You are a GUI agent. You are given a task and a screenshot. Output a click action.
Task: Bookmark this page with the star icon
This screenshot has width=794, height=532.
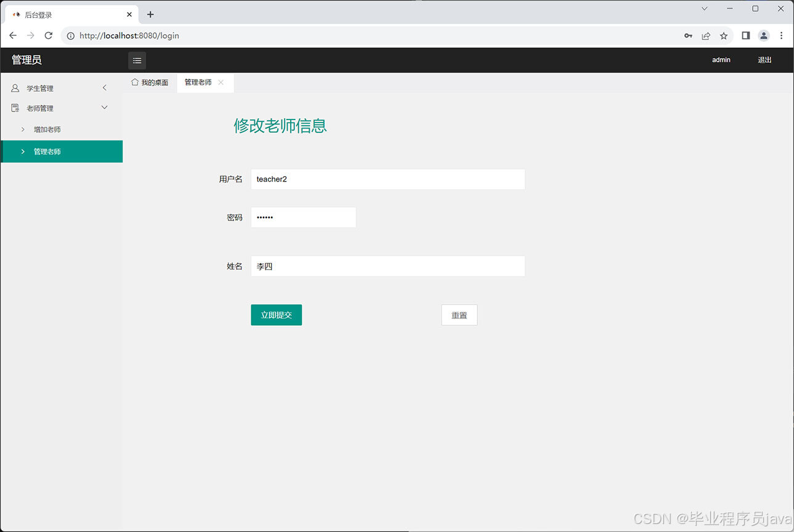[x=724, y=36]
